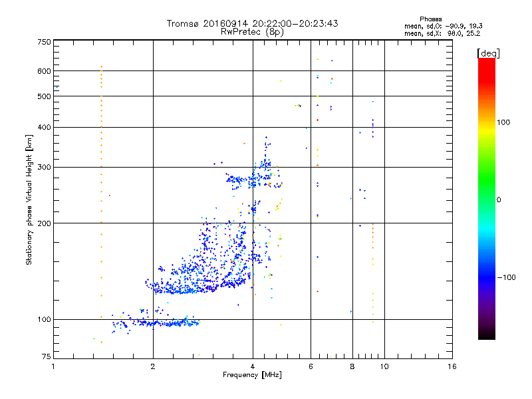Image resolution: width=532 pixels, height=399 pixels.
Task: Click y-axis tick label "400"
Action: [x=44, y=127]
